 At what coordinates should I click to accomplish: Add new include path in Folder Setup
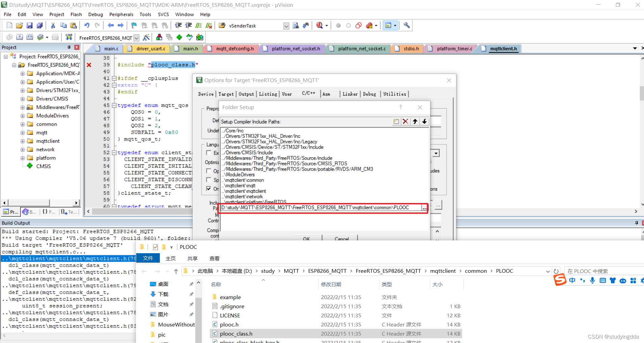(396, 122)
